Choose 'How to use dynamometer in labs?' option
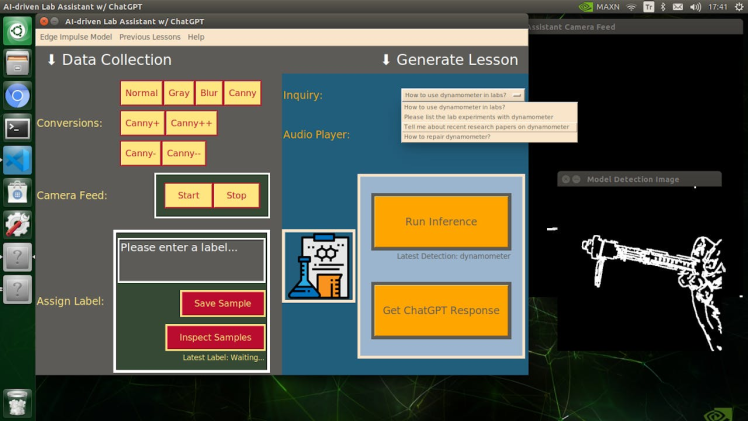 tap(489, 107)
